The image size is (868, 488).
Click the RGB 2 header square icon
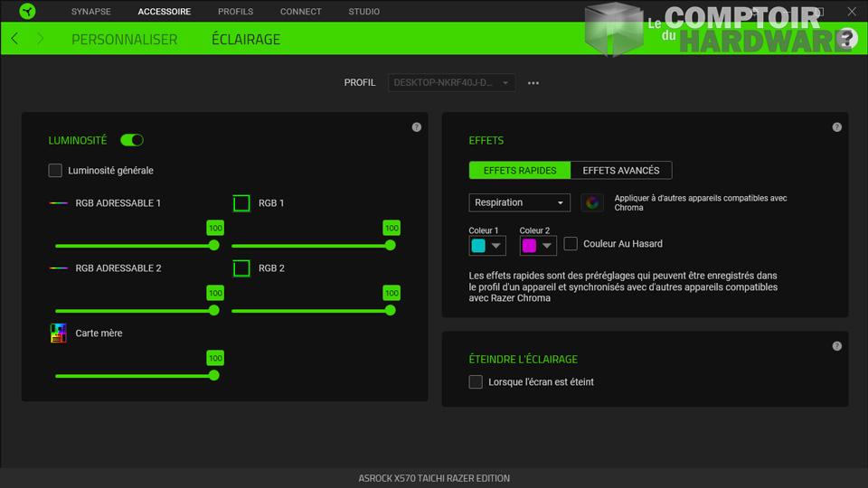coord(241,268)
